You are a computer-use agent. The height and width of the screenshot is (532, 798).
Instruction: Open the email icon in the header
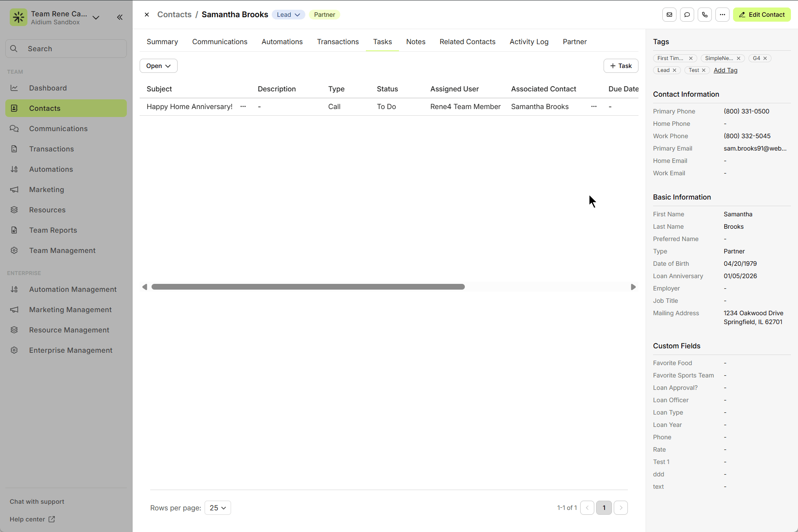point(669,15)
